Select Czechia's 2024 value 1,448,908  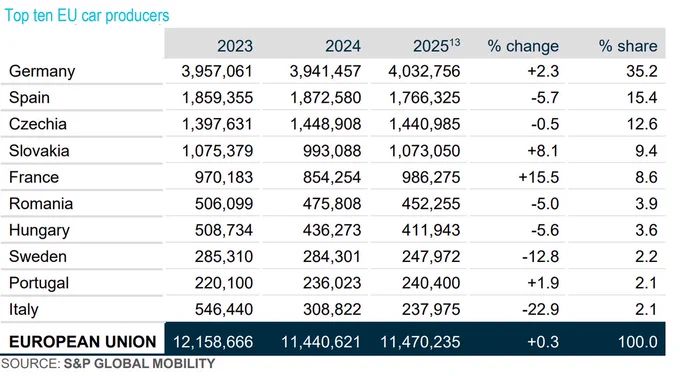(326, 124)
